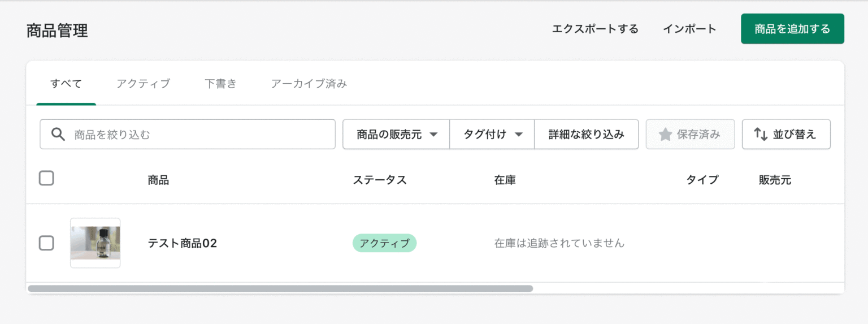Check the テスト商品02 row checkbox
Image resolution: width=868 pixels, height=324 pixels.
46,243
